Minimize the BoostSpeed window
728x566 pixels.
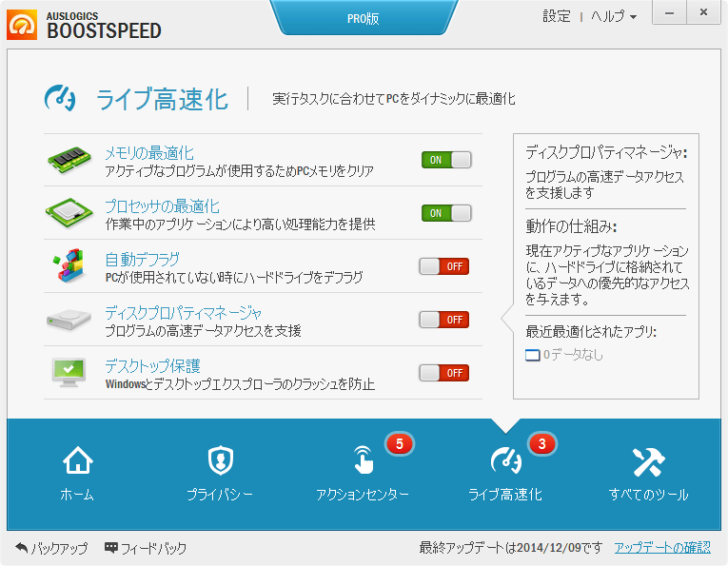(x=669, y=12)
